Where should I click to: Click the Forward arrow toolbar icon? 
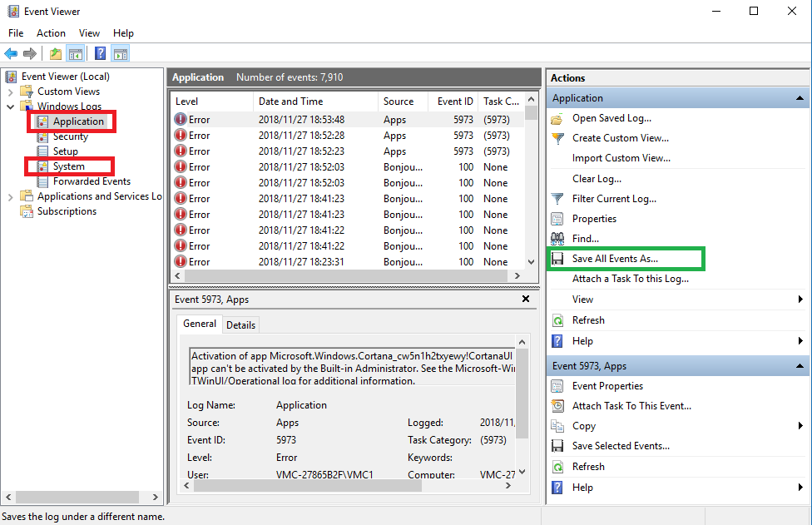pos(30,53)
